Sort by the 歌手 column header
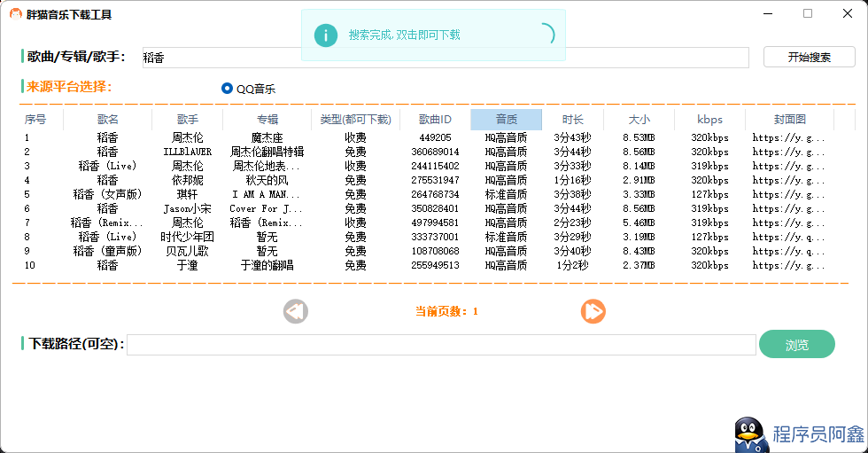Screen dimensions: 868x453 [x=188, y=120]
